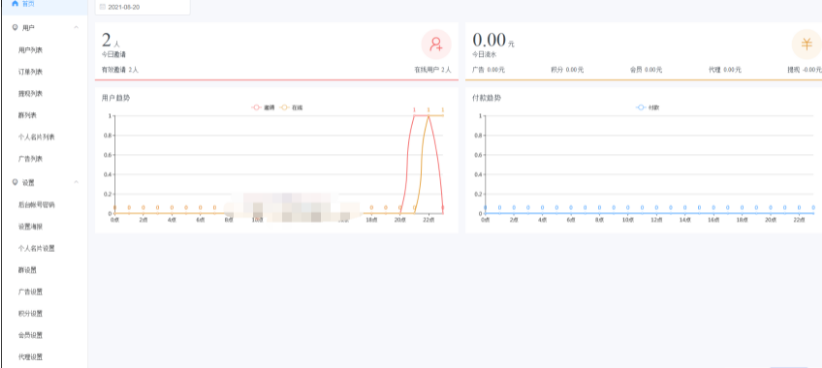Image resolution: width=822 pixels, height=368 pixels.
Task: Click the orange yen revenue icon
Action: [806, 44]
